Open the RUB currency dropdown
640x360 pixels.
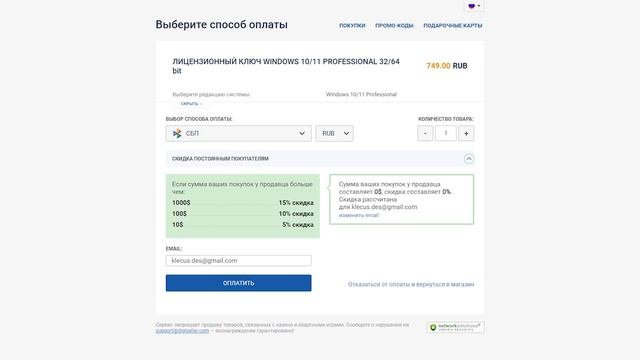(334, 133)
